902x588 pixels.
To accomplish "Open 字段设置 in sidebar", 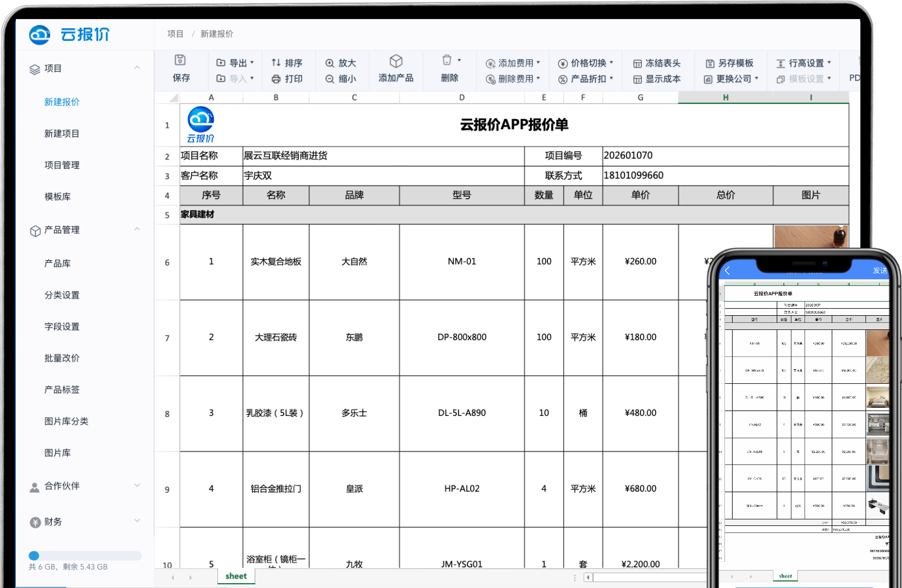I will (62, 327).
